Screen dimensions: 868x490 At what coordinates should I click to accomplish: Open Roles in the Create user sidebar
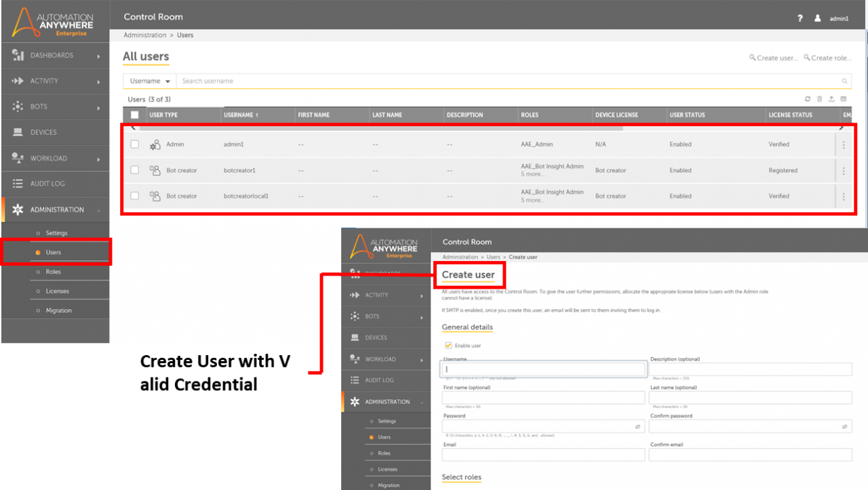click(x=384, y=453)
